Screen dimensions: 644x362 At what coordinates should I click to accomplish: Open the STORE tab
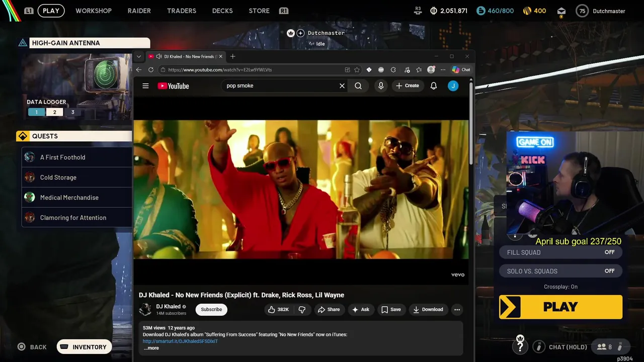259,11
